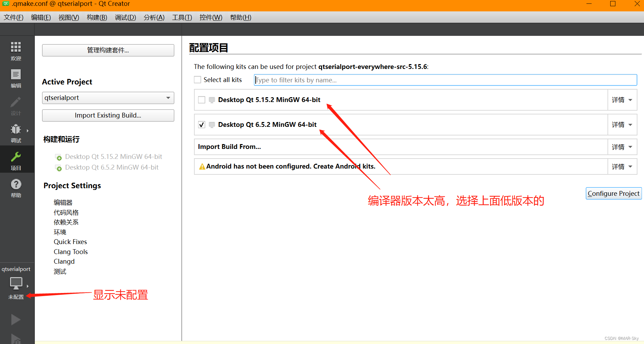Viewport: 644px width, 344px height.
Task: Expand the Debug mode submenu arrow
Action: pyautogui.click(x=28, y=131)
